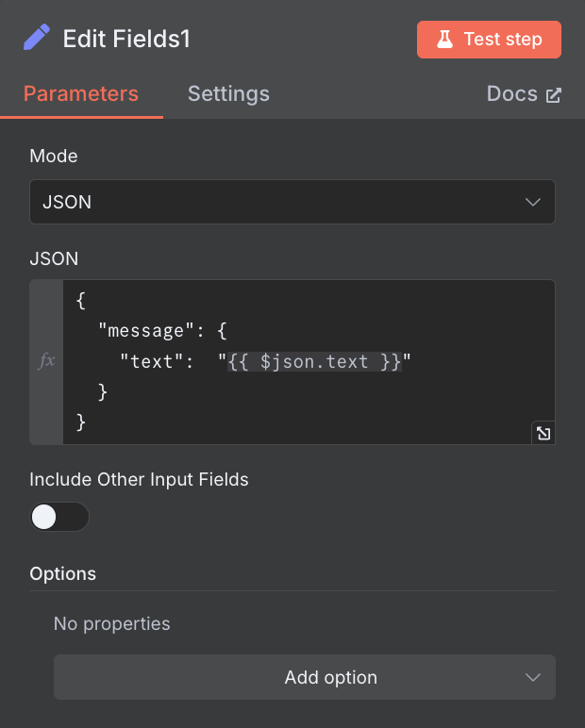Image resolution: width=585 pixels, height=728 pixels.
Task: Click the No properties text under Options
Action: (x=111, y=623)
